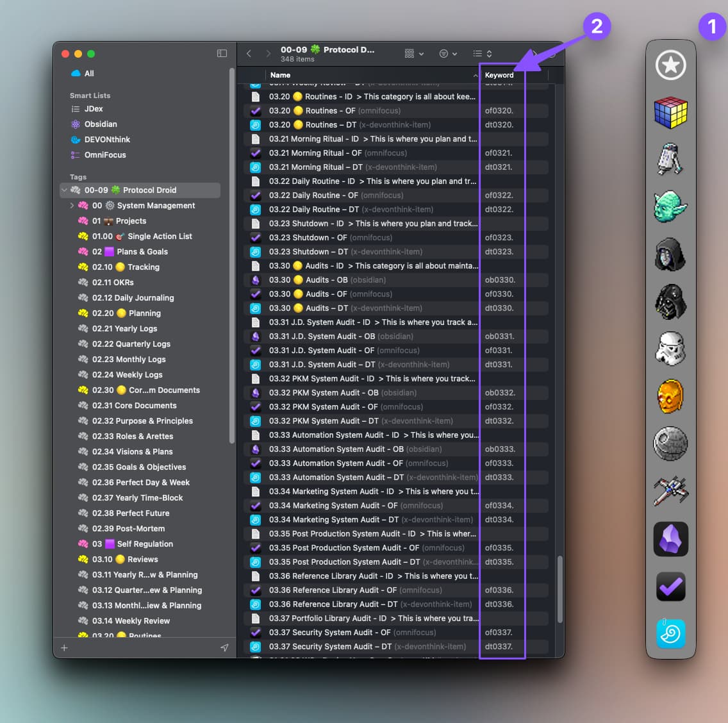Click the add plus button in sidebar
Screen dimensions: 728x723
[64, 648]
